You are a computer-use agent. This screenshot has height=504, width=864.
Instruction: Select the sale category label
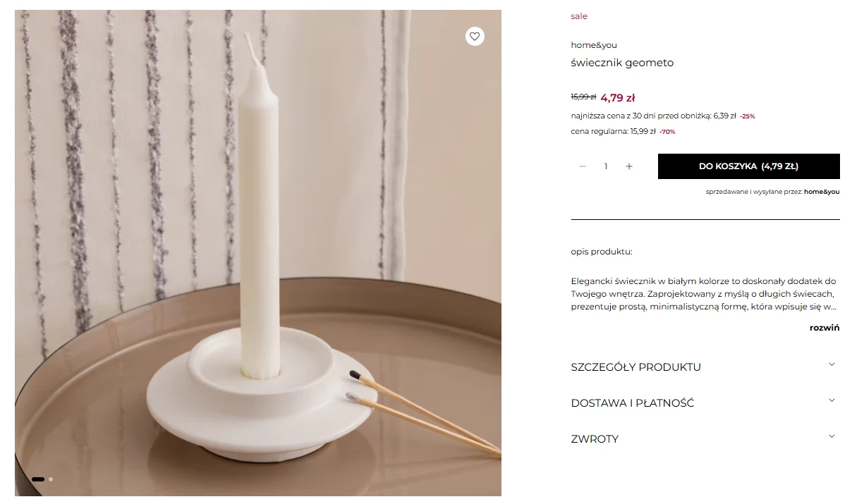click(579, 16)
